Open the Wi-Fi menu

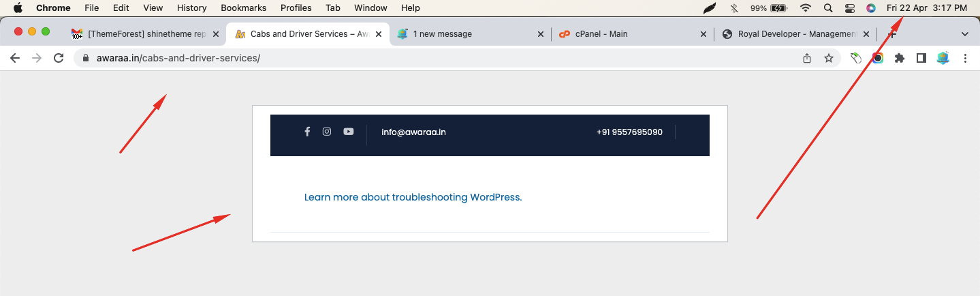[806, 8]
